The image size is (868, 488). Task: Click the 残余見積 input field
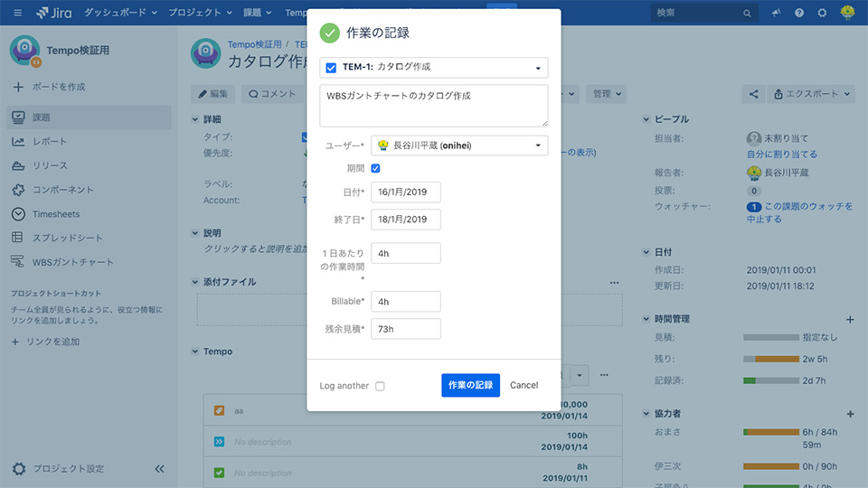[405, 329]
